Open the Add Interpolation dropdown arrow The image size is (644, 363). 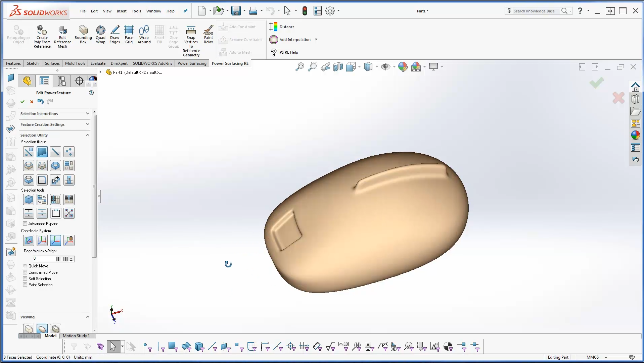pyautogui.click(x=316, y=40)
